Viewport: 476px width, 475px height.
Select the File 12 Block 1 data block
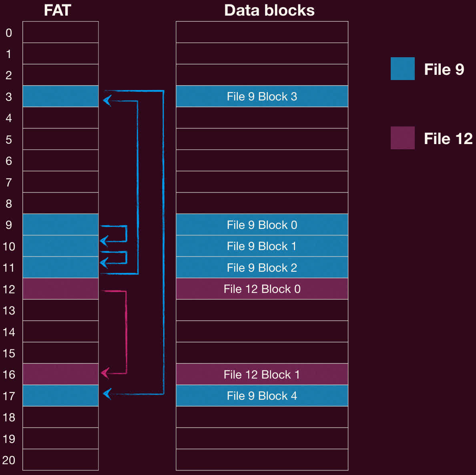coord(262,375)
